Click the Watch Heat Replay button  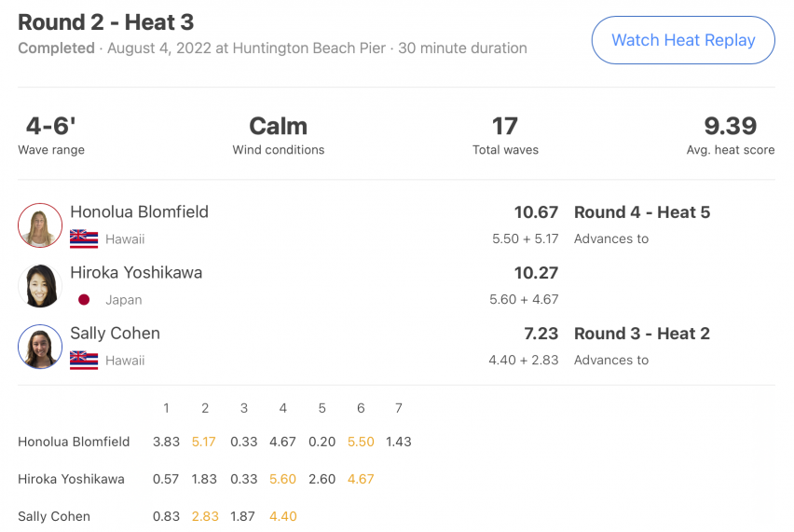(x=682, y=40)
